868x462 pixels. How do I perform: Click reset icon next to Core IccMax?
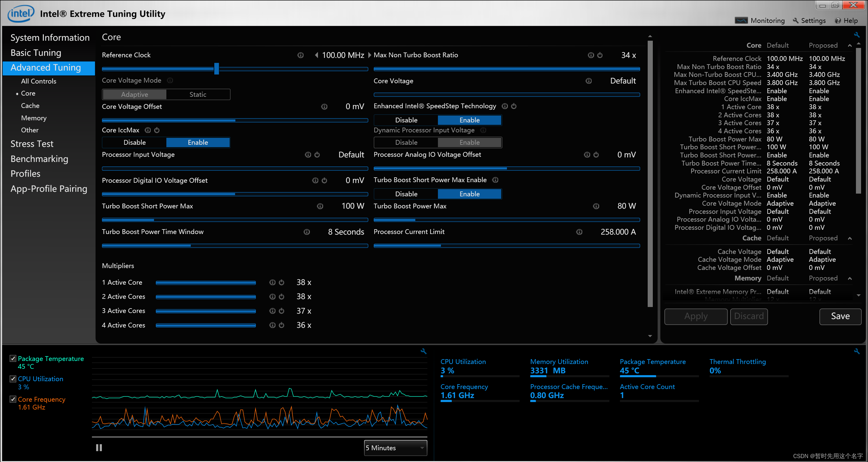click(x=157, y=130)
